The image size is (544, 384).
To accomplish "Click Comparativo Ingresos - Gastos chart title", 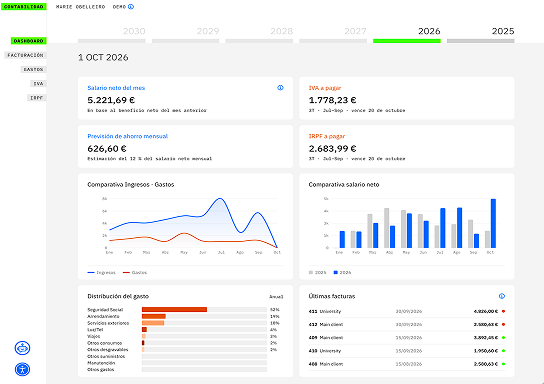I will (131, 185).
